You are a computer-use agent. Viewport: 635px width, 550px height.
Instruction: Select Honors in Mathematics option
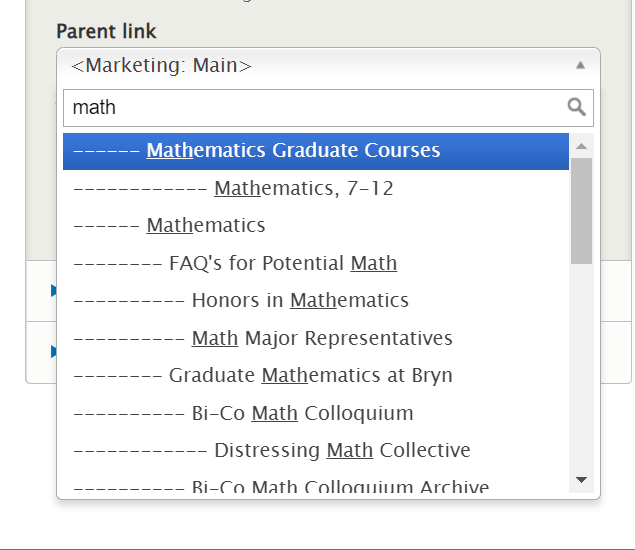click(299, 301)
